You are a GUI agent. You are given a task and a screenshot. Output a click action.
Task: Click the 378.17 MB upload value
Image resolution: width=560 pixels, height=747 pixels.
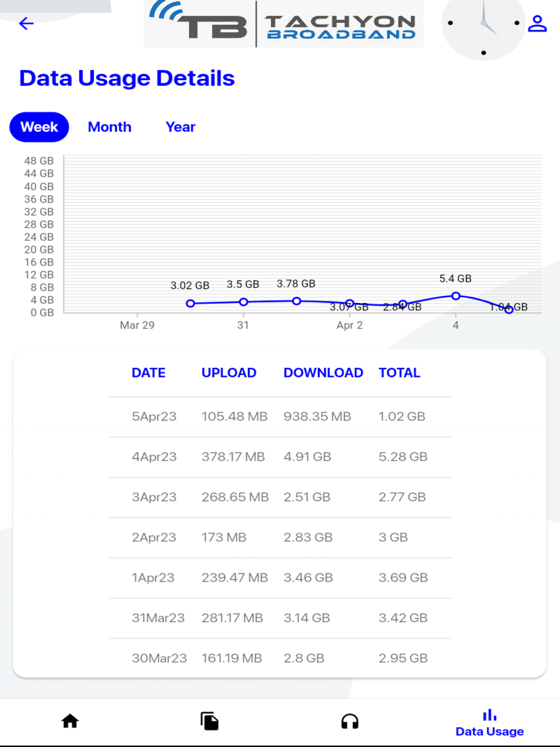[233, 457]
